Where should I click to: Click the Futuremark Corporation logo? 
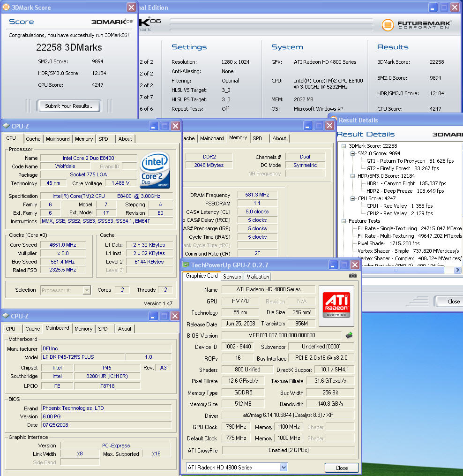pos(417,25)
